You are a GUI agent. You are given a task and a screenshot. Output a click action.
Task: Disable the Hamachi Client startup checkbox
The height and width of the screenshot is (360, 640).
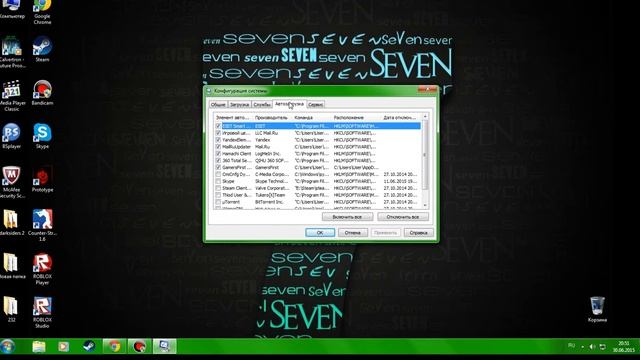click(x=218, y=154)
